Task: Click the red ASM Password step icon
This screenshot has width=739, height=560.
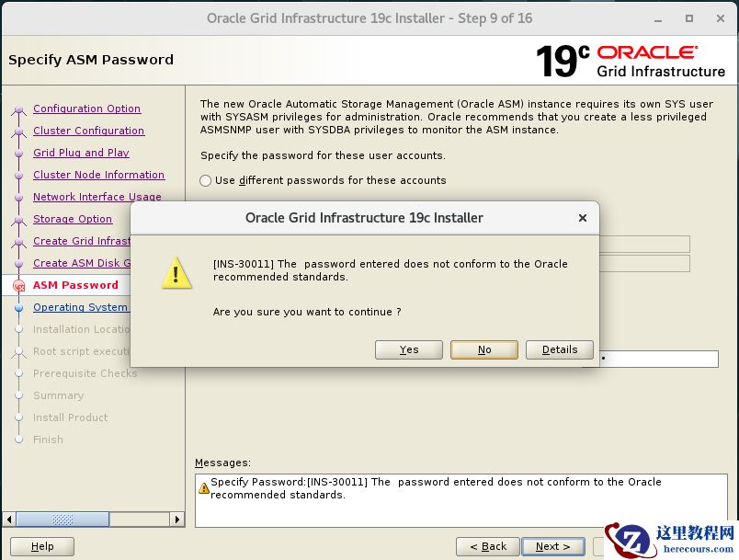Action: [19, 285]
